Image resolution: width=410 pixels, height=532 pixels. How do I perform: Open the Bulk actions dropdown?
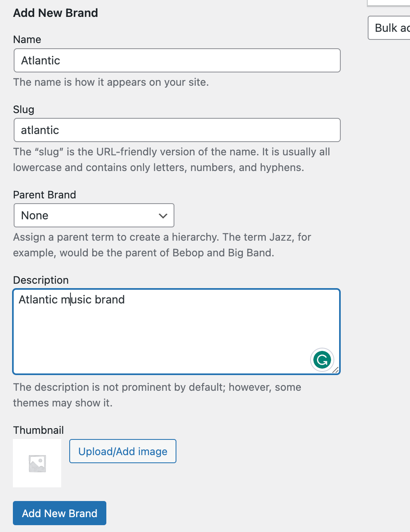[389, 28]
